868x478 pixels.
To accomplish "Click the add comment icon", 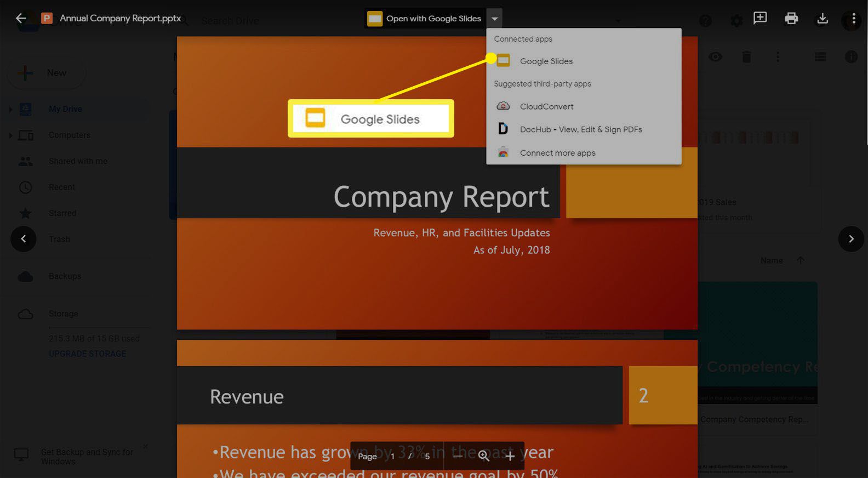I will [x=760, y=18].
